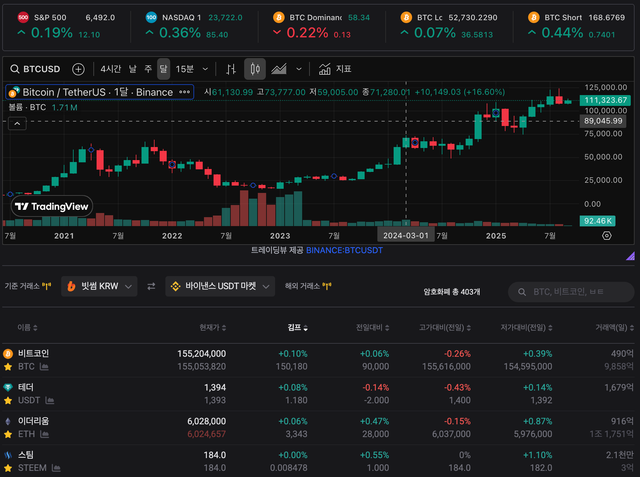Sort table by 김프 column

[297, 327]
